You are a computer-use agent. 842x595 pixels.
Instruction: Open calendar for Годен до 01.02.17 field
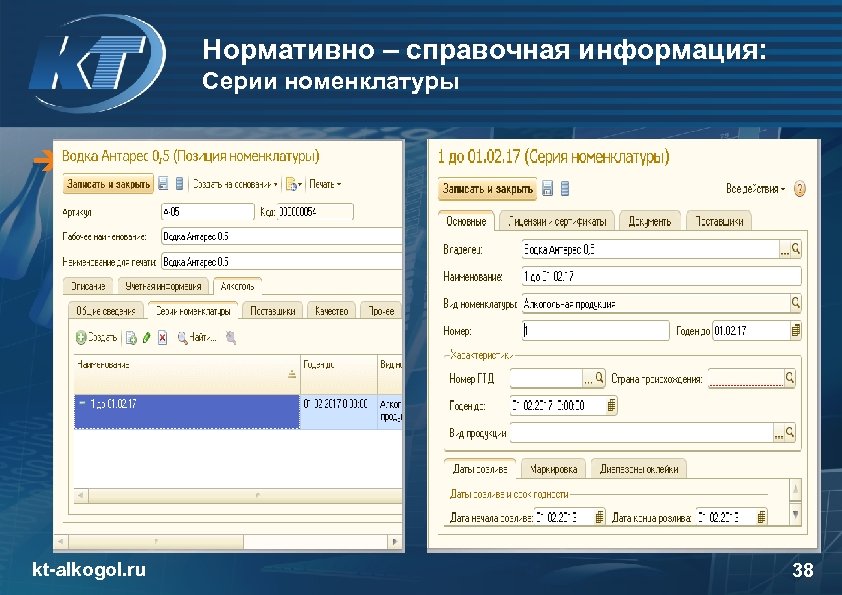[796, 331]
